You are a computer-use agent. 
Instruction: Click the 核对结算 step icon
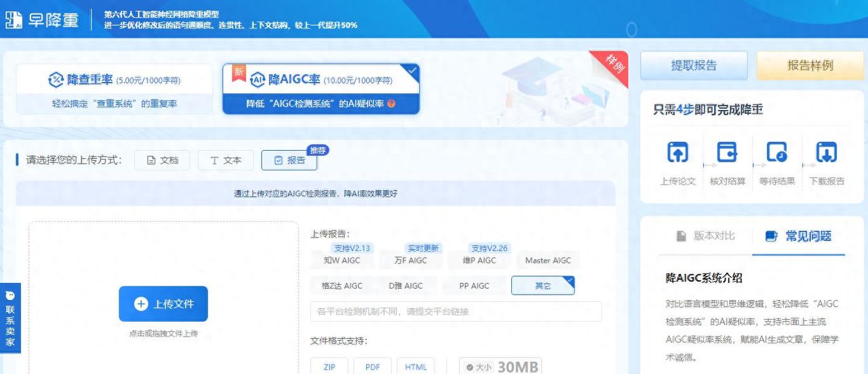[x=728, y=152]
